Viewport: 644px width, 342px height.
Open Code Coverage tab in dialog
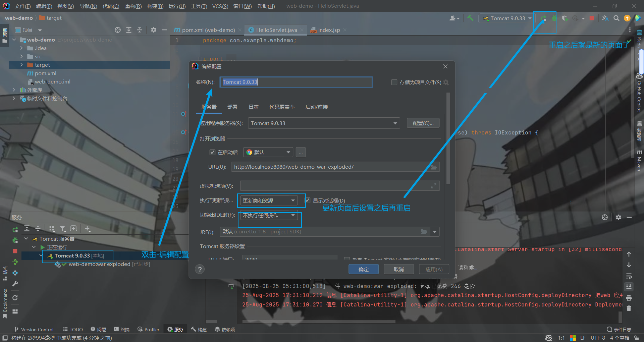(x=282, y=107)
